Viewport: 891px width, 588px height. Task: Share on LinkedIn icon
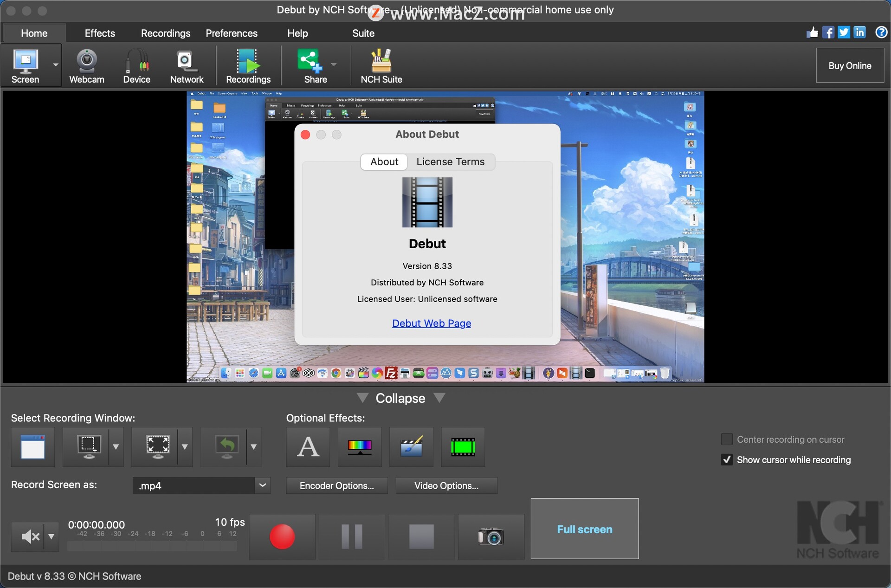(x=859, y=32)
